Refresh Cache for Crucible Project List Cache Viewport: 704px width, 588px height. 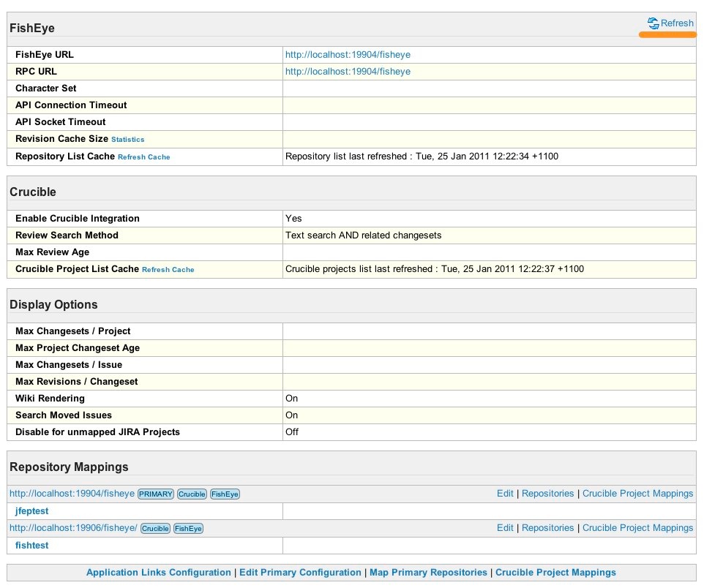pos(168,270)
